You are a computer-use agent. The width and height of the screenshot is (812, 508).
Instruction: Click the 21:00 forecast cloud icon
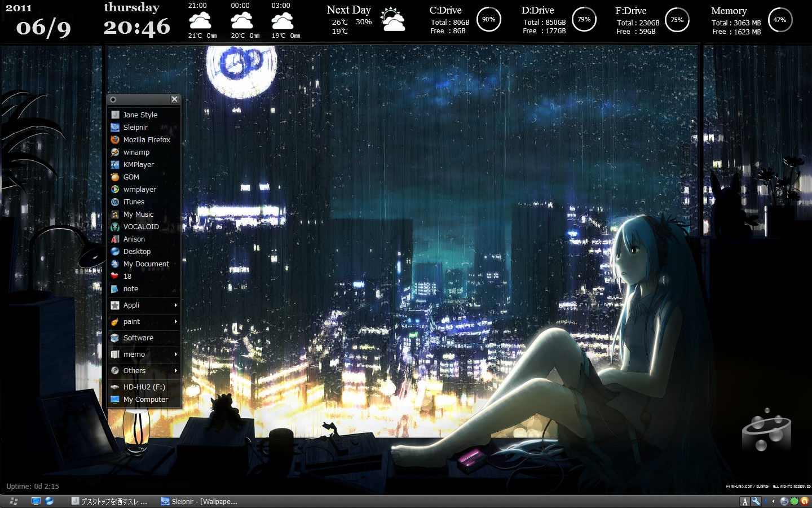[200, 21]
